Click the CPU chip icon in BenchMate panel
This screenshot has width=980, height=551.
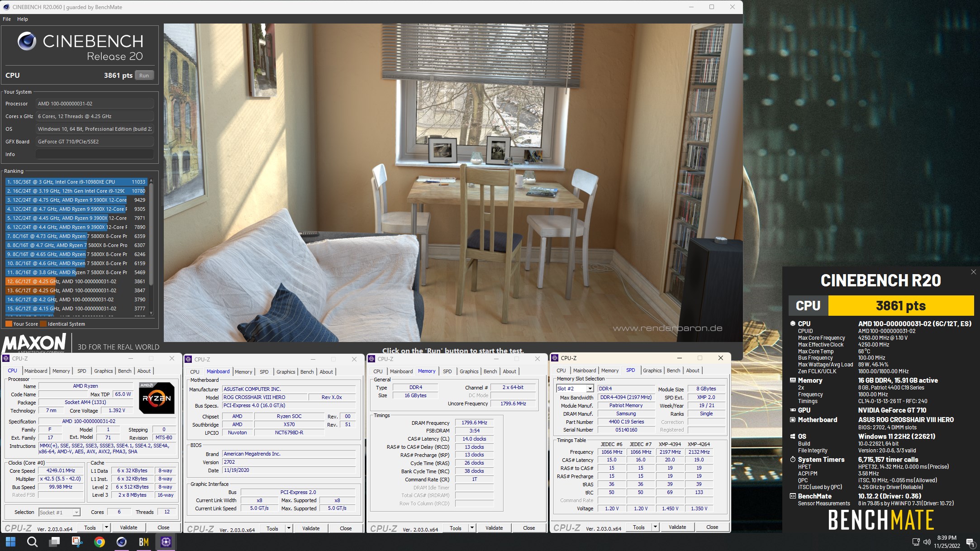click(793, 323)
